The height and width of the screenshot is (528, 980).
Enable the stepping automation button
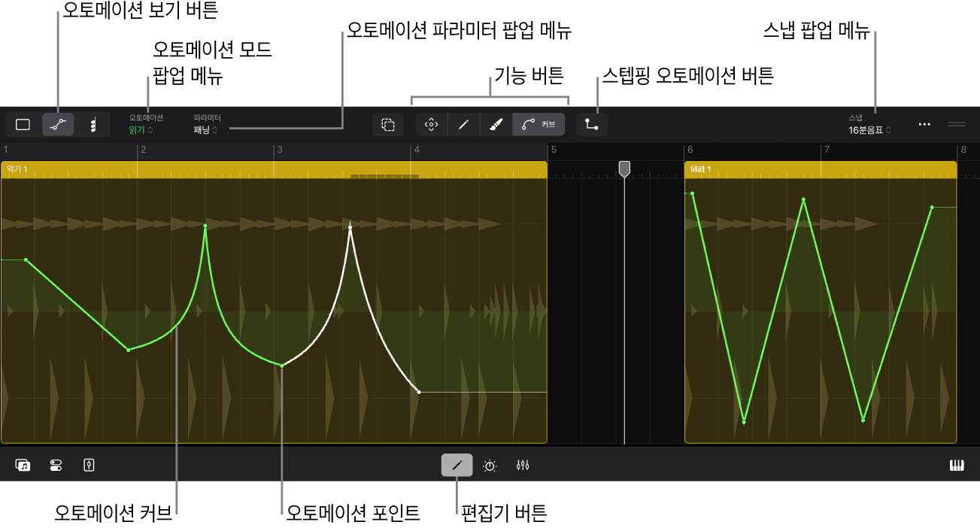click(593, 125)
